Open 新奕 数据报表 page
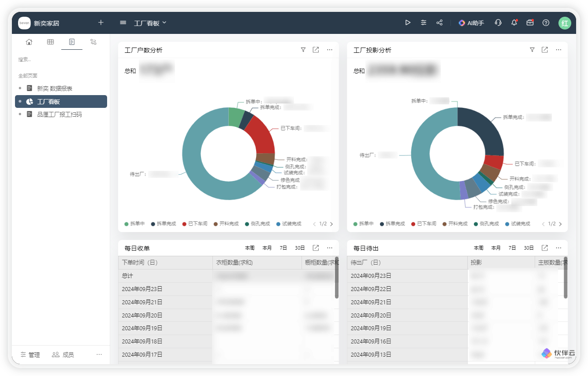588x376 pixels. click(61, 88)
